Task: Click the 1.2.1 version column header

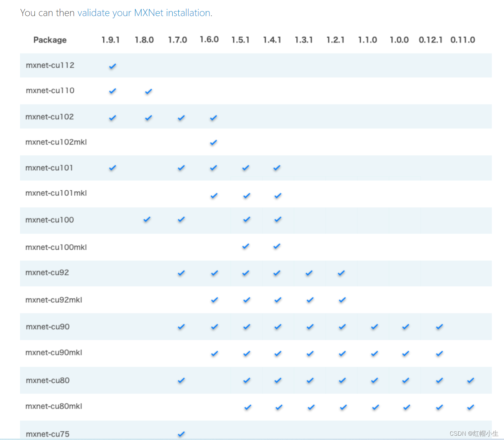Action: pyautogui.click(x=335, y=40)
